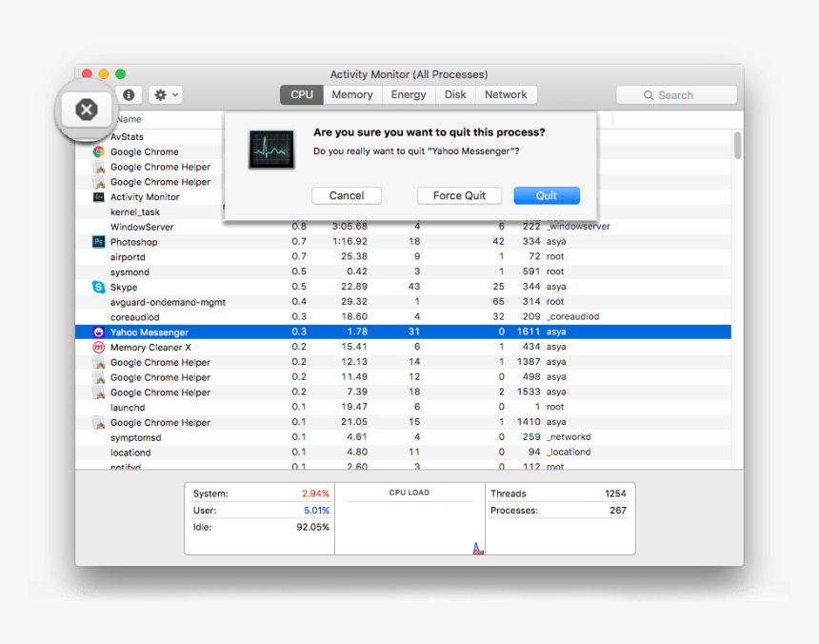
Task: Select the WindowServer process row
Action: click(x=403, y=227)
